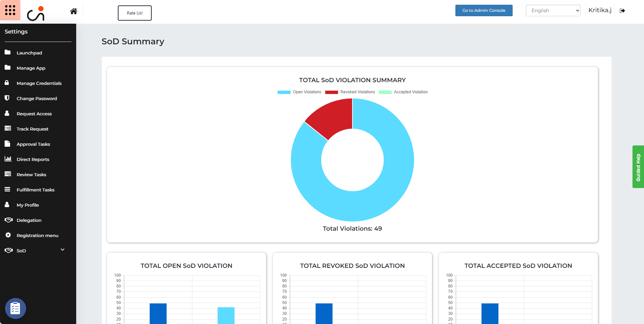The height and width of the screenshot is (324, 644).
Task: Toggle the Accepted Violation legend swatch
Action: pos(385,92)
